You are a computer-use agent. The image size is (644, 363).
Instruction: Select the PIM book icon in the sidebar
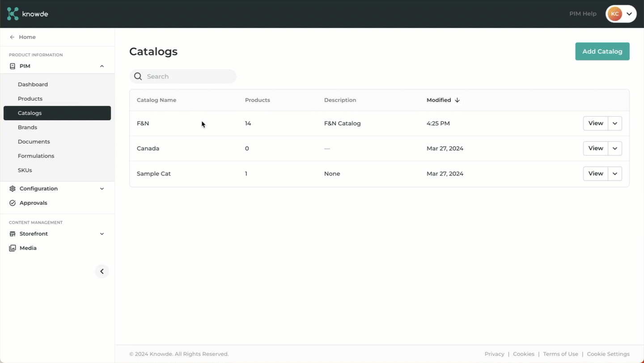coord(12,66)
